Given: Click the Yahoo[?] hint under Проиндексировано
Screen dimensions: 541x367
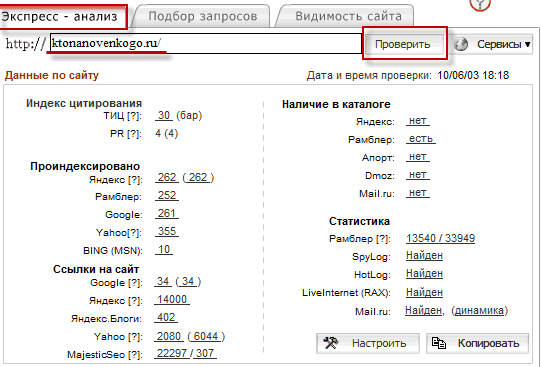Looking at the screenshot, I should tap(134, 233).
